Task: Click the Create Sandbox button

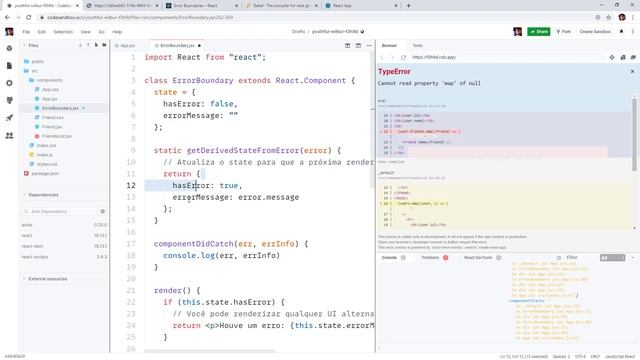Action: (x=595, y=31)
